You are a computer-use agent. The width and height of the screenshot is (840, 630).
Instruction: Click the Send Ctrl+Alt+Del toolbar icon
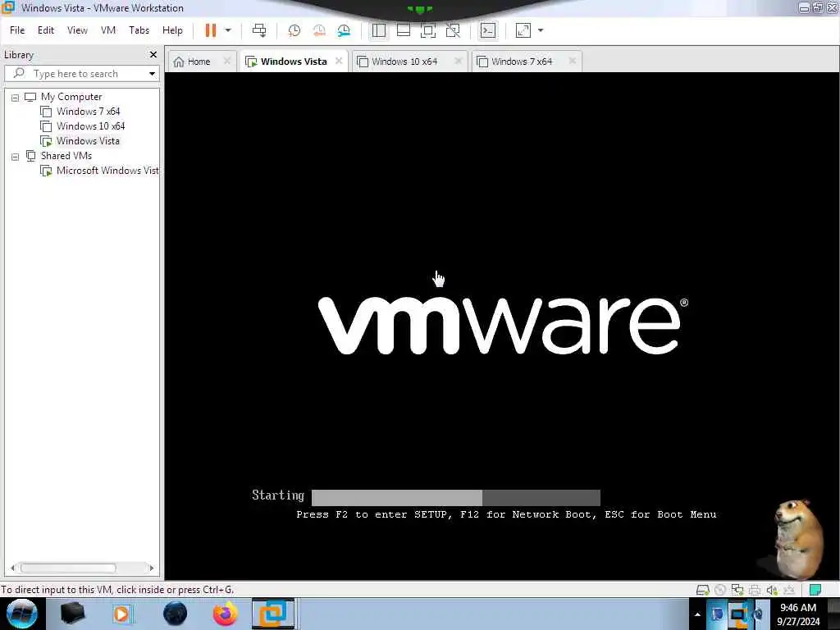259,30
